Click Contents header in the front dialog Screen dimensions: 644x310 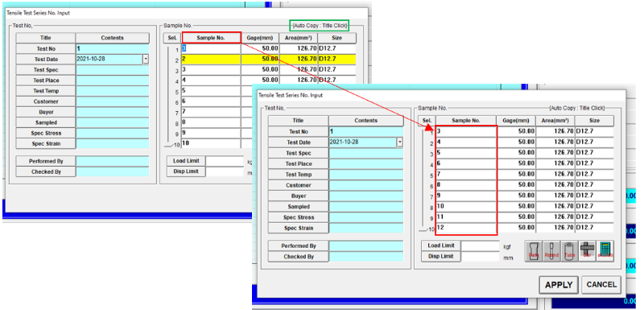pos(366,121)
